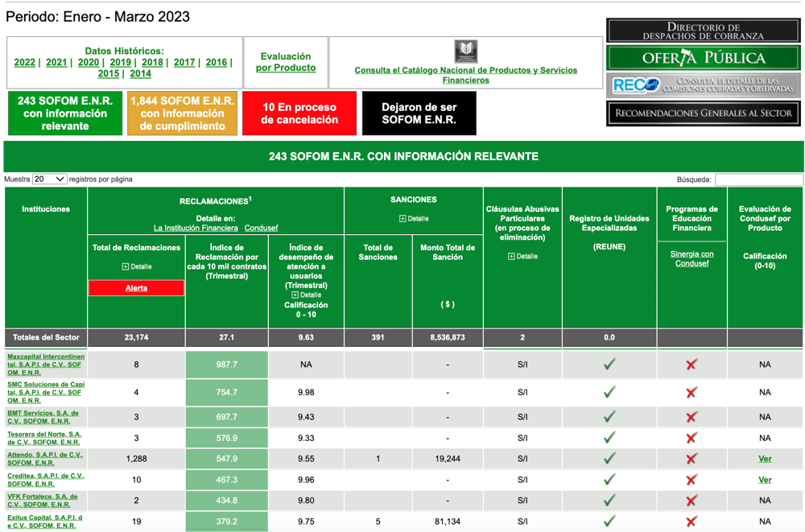The height and width of the screenshot is (532, 805).
Task: Open Creditea S.A.P.I. institution link
Action: [x=46, y=480]
